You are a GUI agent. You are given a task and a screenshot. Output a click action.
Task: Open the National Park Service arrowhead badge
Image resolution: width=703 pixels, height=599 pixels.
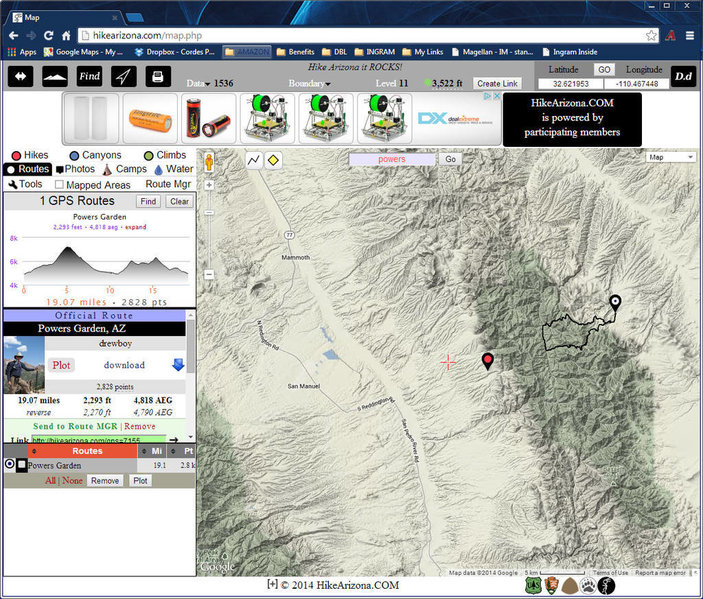(551, 586)
